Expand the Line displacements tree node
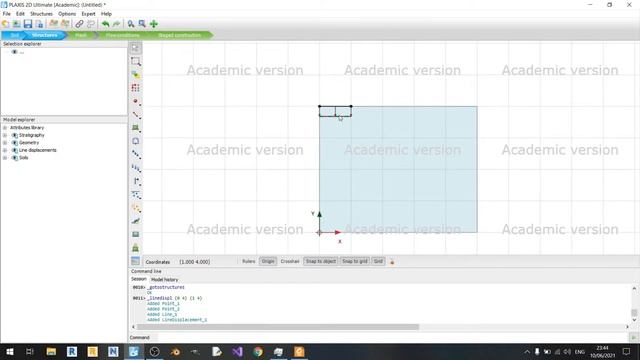The image size is (640, 360). click(5, 150)
